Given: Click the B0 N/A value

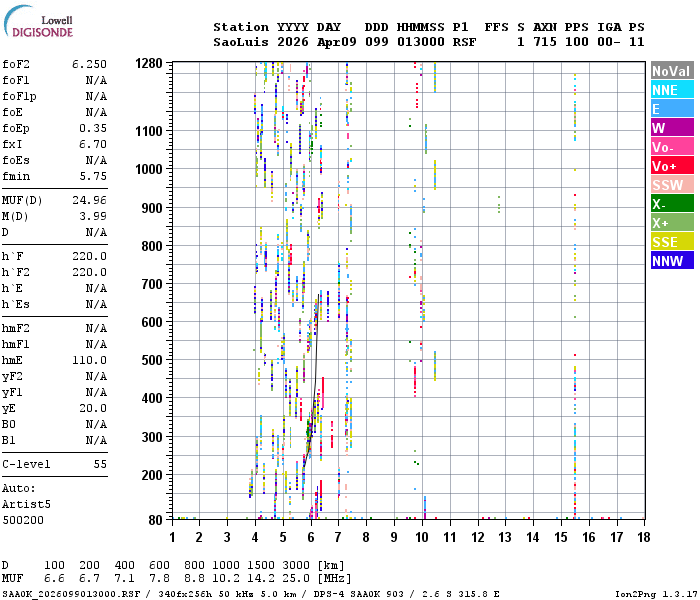Looking at the screenshot, I should pyautogui.click(x=96, y=424).
